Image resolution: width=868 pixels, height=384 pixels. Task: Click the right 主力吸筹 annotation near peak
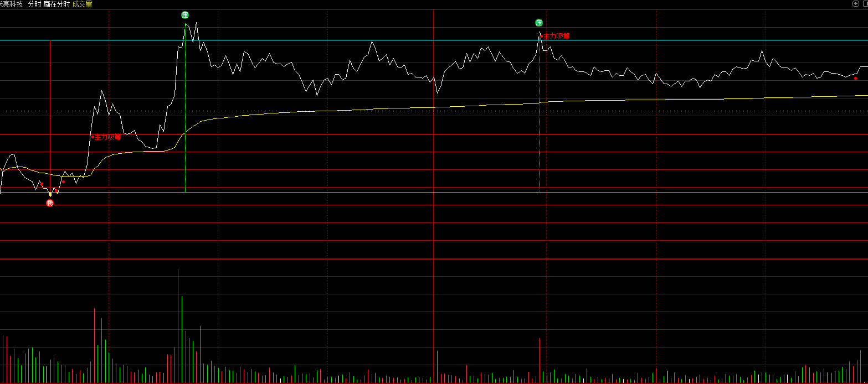coord(556,36)
